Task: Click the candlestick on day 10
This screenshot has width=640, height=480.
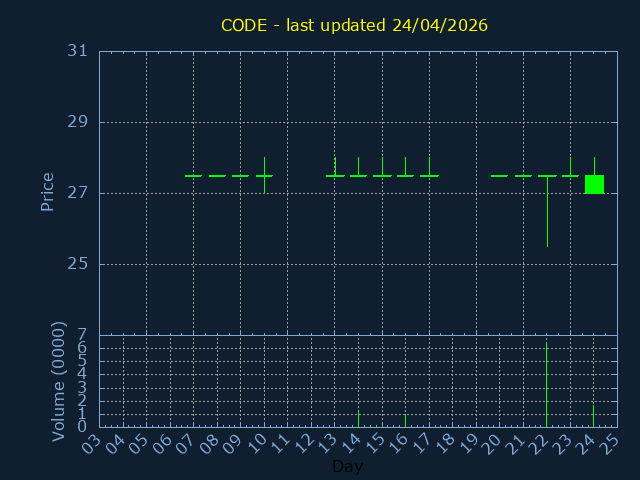Action: [264, 175]
